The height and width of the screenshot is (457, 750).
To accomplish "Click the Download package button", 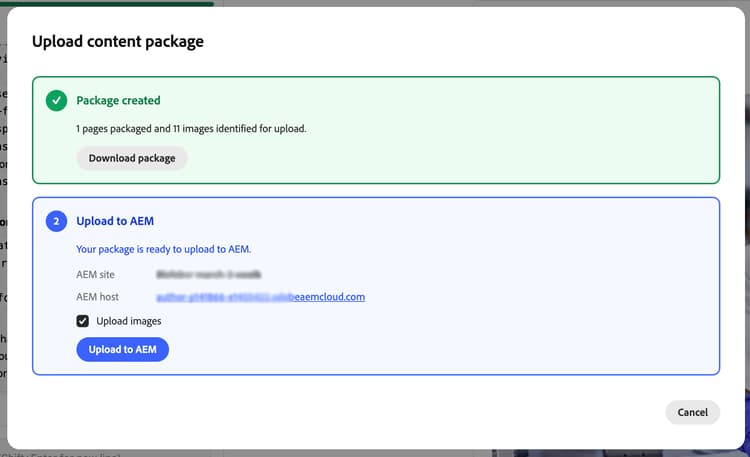I will [132, 158].
